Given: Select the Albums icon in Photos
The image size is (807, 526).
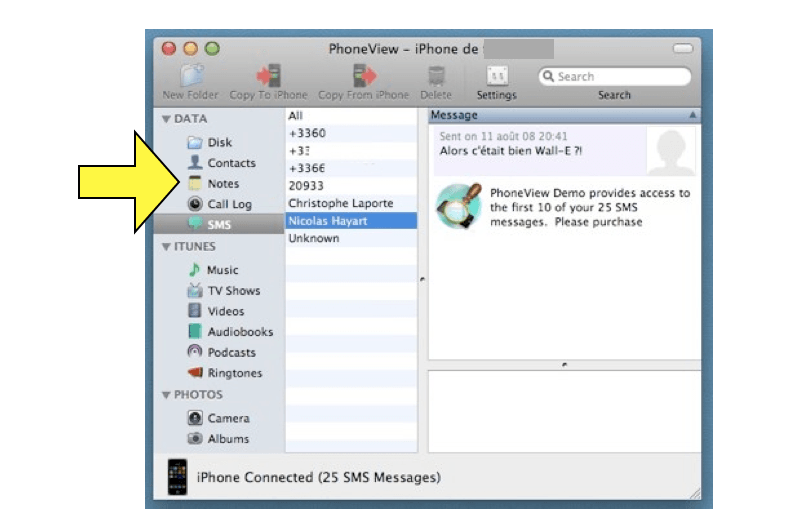Looking at the screenshot, I should (195, 439).
